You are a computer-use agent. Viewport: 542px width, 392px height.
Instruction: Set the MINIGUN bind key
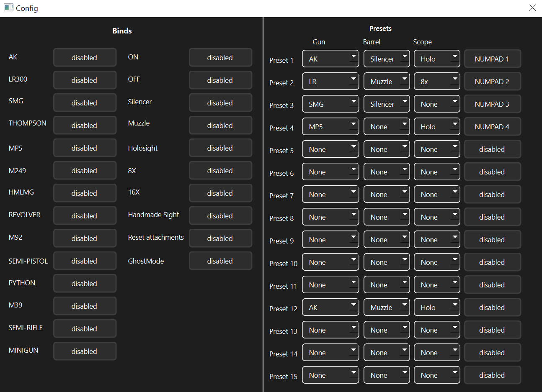coord(85,351)
